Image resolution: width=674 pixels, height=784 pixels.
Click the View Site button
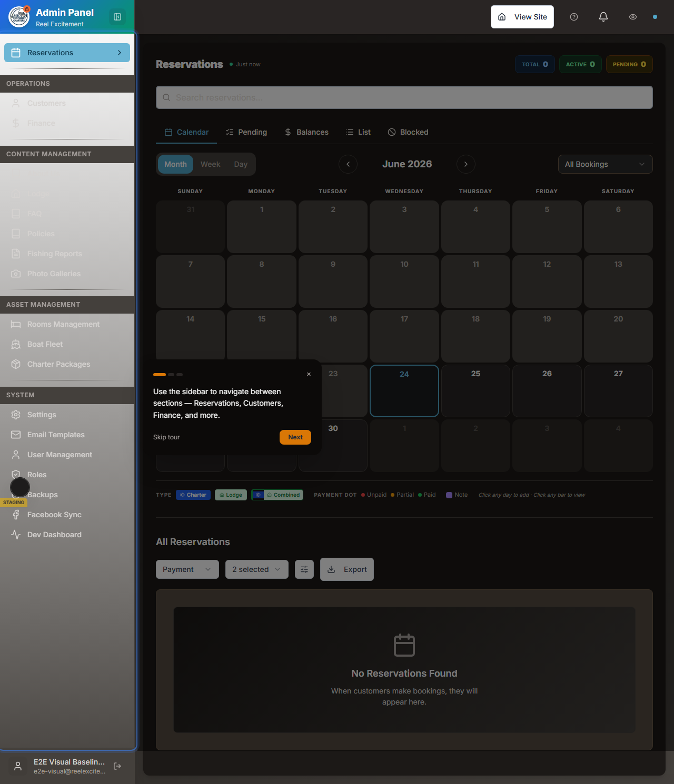[522, 17]
